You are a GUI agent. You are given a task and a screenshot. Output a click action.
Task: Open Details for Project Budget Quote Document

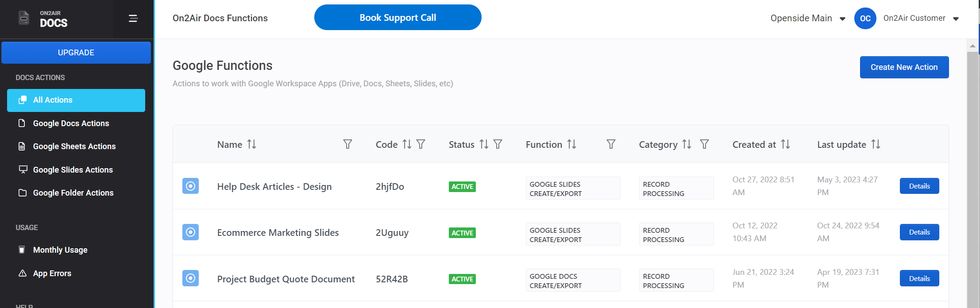point(919,279)
